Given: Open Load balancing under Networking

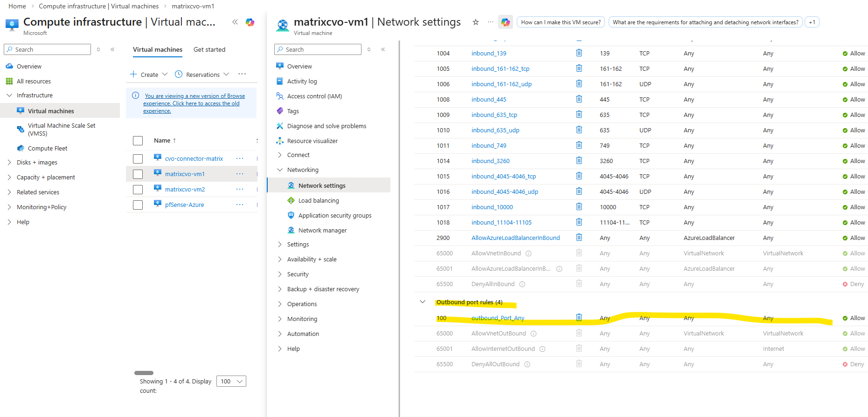Looking at the screenshot, I should [319, 200].
